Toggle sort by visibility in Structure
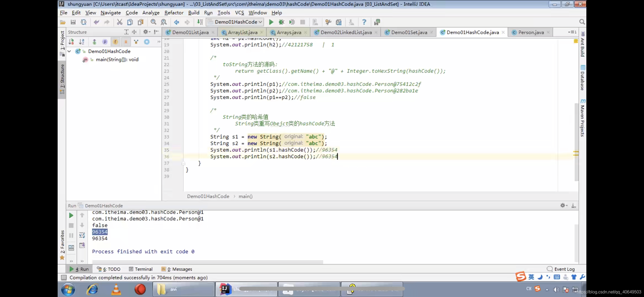Screen dimensions: 644x297 tap(71, 42)
